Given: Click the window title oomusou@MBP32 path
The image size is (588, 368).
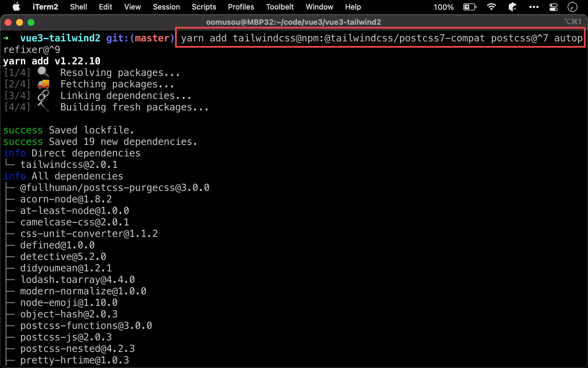Looking at the screenshot, I should [293, 22].
